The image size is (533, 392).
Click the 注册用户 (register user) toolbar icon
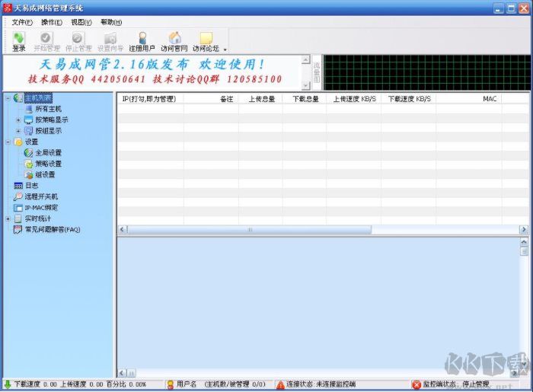pos(142,41)
